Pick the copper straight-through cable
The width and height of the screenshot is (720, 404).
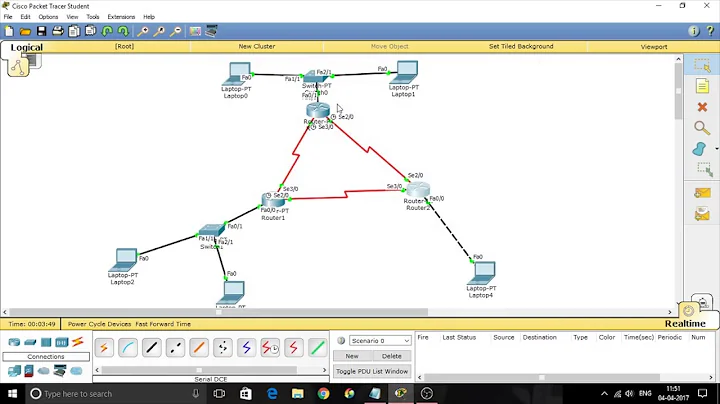(x=152, y=348)
